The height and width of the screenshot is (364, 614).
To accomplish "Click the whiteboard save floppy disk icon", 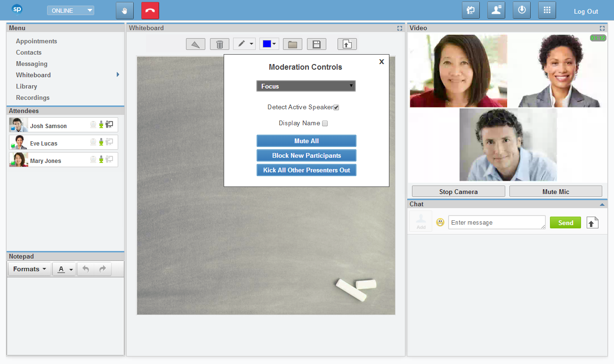I will click(x=316, y=44).
